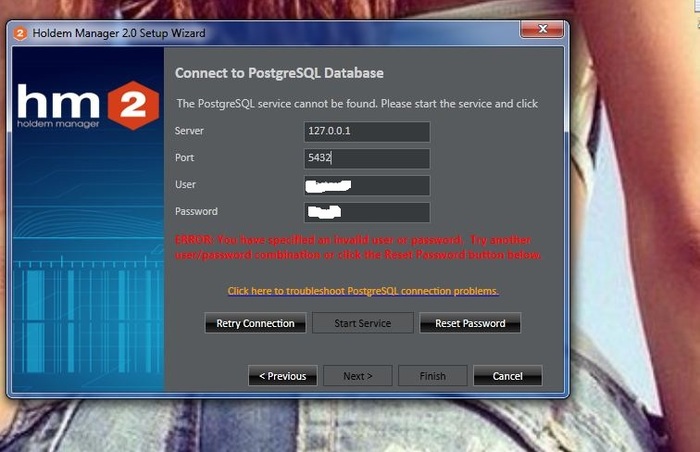Click the Server label
700x452 pixels.
(x=189, y=131)
